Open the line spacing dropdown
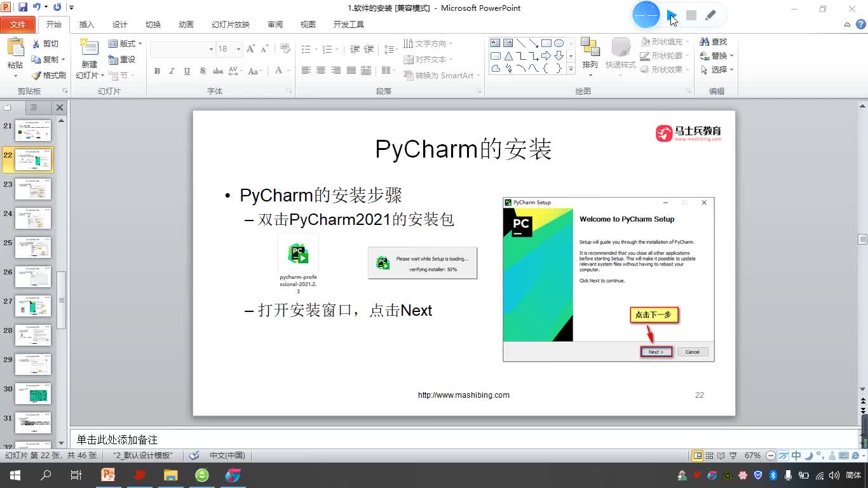Image resolution: width=868 pixels, height=488 pixels. [391, 49]
